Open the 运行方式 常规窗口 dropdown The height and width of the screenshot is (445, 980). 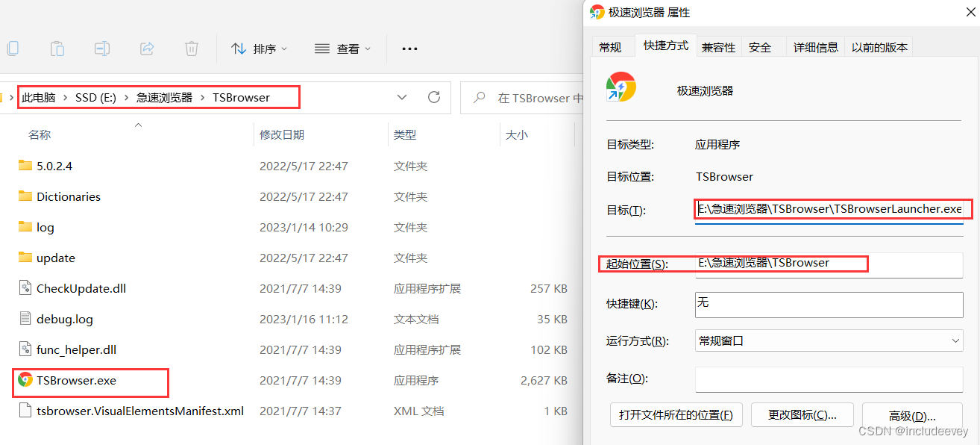pos(829,341)
